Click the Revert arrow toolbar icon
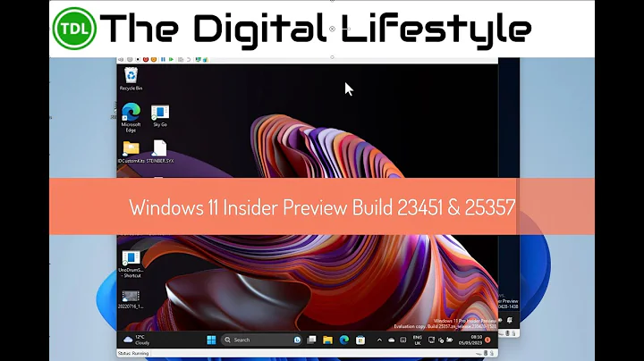This screenshot has width=644, height=361. (x=189, y=60)
